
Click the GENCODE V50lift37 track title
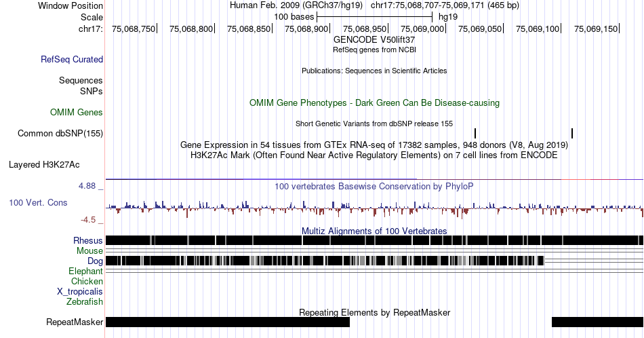(x=374, y=40)
